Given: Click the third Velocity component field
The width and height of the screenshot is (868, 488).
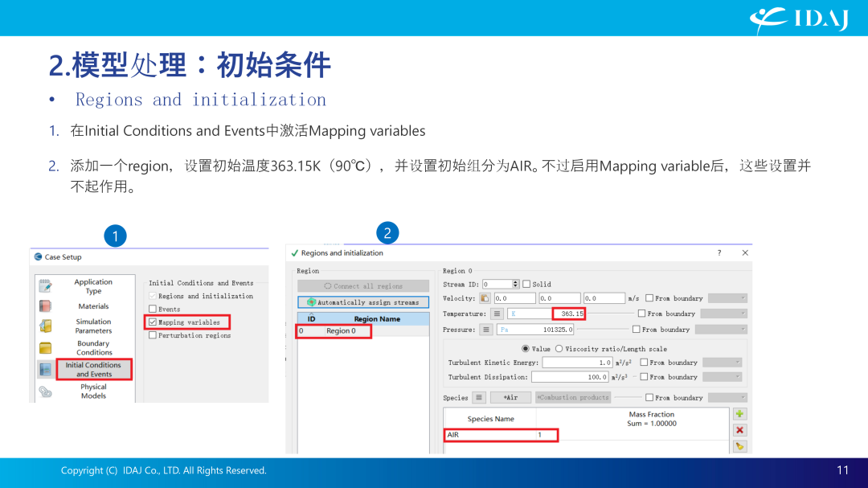Looking at the screenshot, I should pyautogui.click(x=604, y=298).
